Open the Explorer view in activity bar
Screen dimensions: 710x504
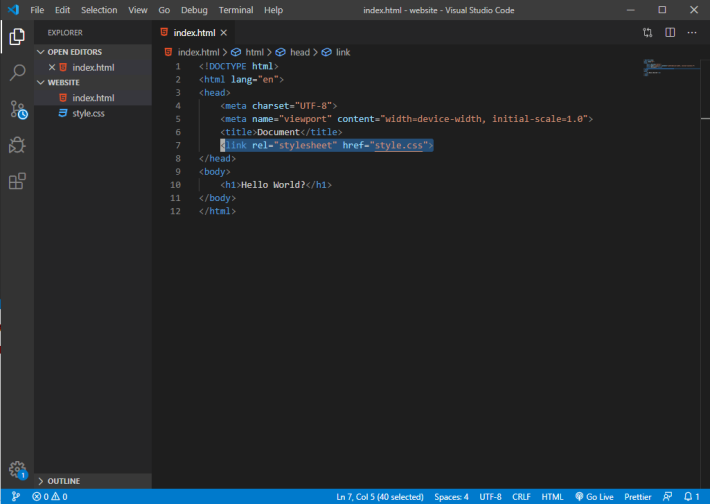17,36
